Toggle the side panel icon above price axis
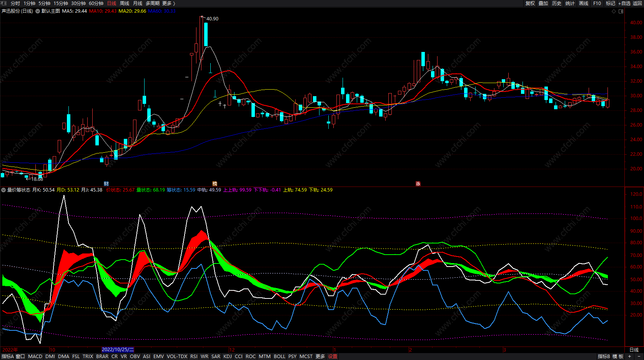Viewport: 644px width, 360px height. (x=621, y=11)
